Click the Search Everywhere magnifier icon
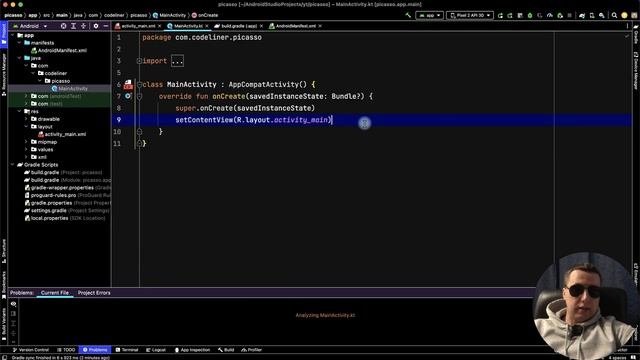 tap(614, 16)
